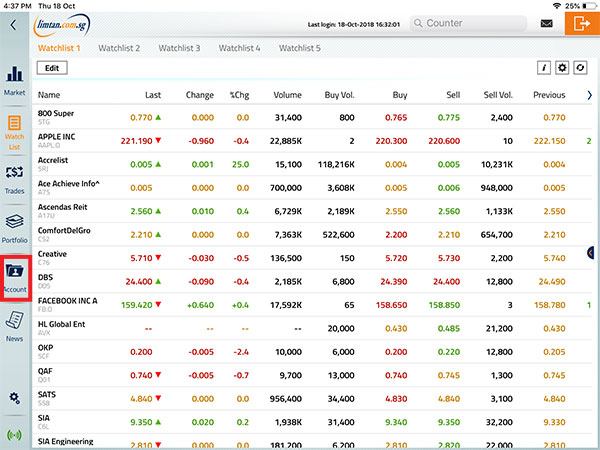
Task: Switch to the Watchlist 2 tab
Action: (x=119, y=48)
